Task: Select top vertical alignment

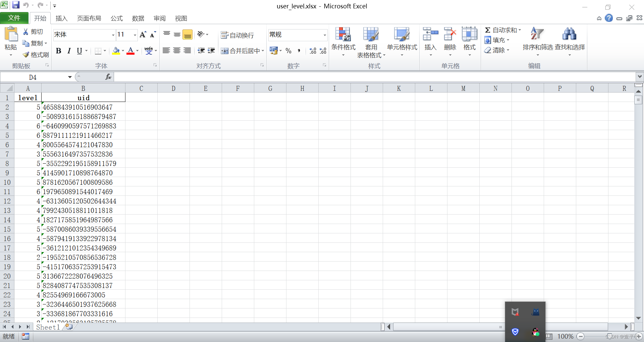Action: (x=167, y=34)
